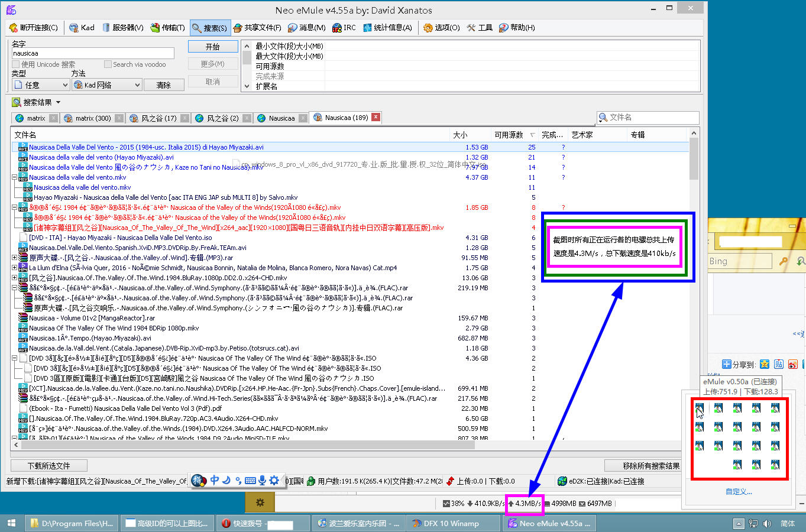Collapse the 'Nausicaa della valle del vento.mkv' 4.37 GB group
The image size is (806, 532).
point(15,177)
